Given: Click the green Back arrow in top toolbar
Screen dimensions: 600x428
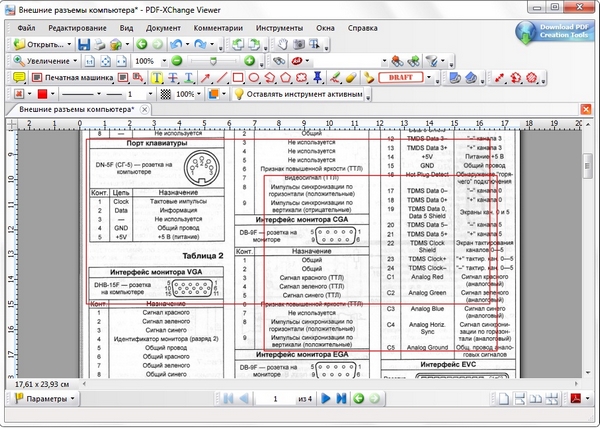Looking at the screenshot, I should pyautogui.click(x=142, y=44).
